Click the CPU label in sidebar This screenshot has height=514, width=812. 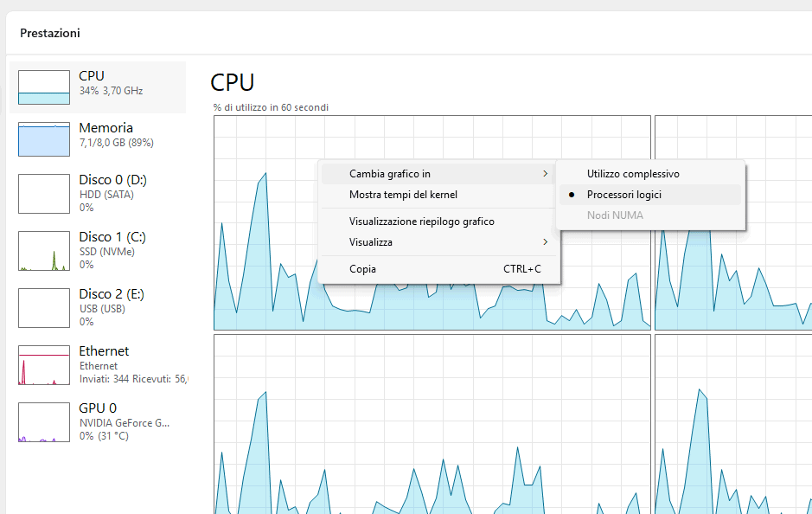point(92,75)
